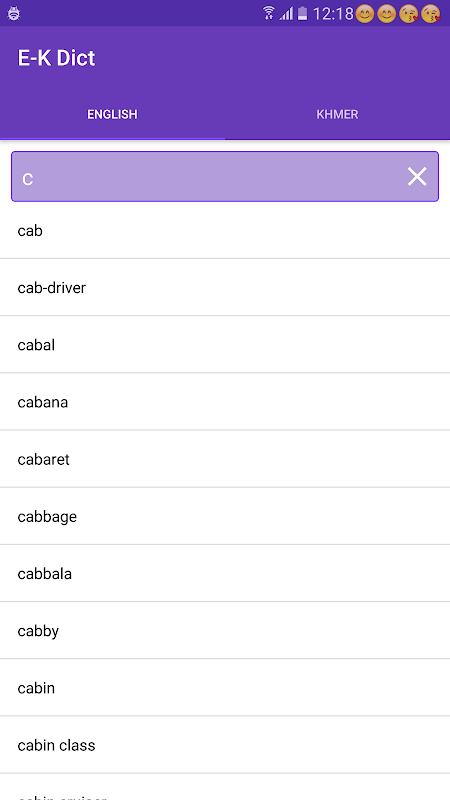Choose 'cabaret' in the list
Screen dimensions: 450x800
pos(225,459)
